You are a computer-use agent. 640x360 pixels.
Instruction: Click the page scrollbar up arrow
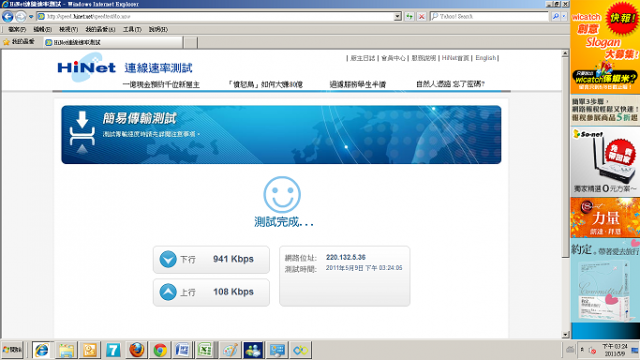565,53
